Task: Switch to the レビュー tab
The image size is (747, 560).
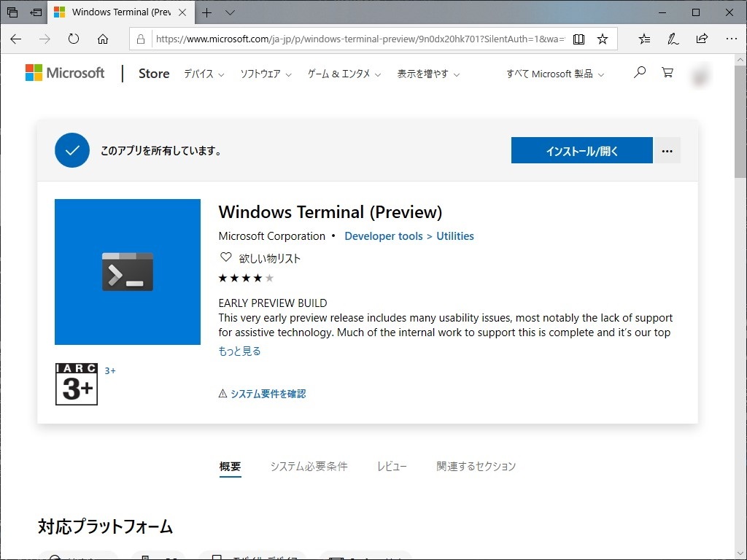Action: click(x=392, y=466)
